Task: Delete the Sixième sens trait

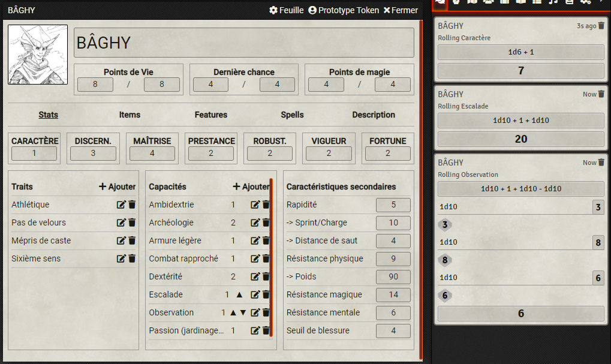Action: [x=132, y=258]
